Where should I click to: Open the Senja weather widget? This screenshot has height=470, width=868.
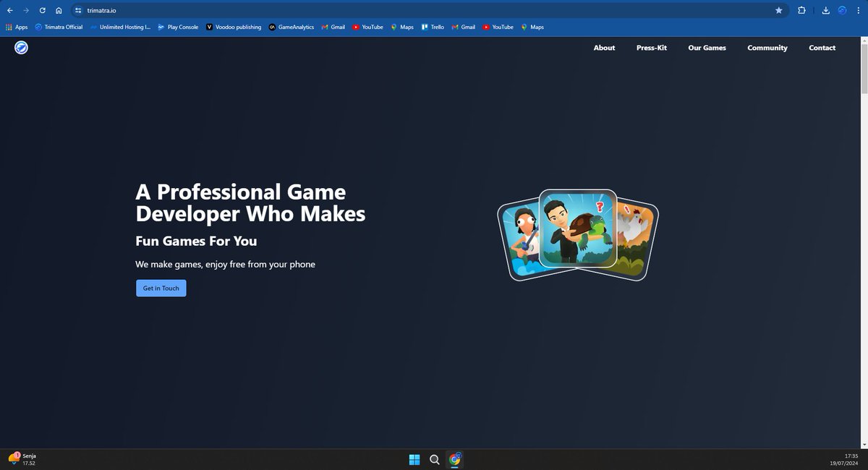pos(22,459)
